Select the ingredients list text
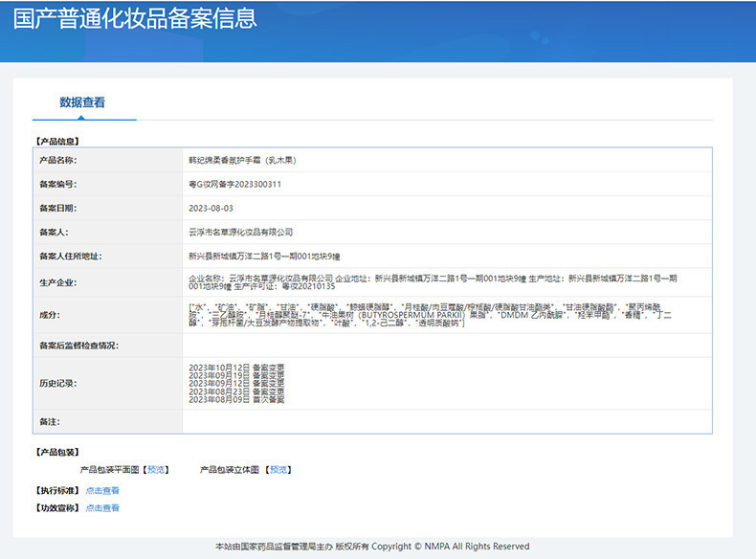The image size is (756, 559). (430, 315)
